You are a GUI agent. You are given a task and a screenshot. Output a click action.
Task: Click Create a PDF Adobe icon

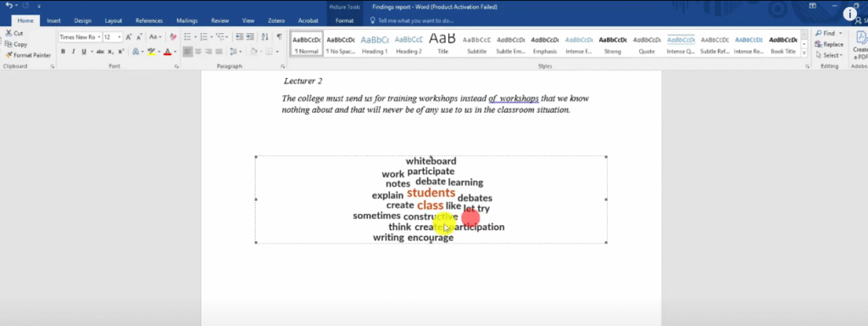point(861,46)
